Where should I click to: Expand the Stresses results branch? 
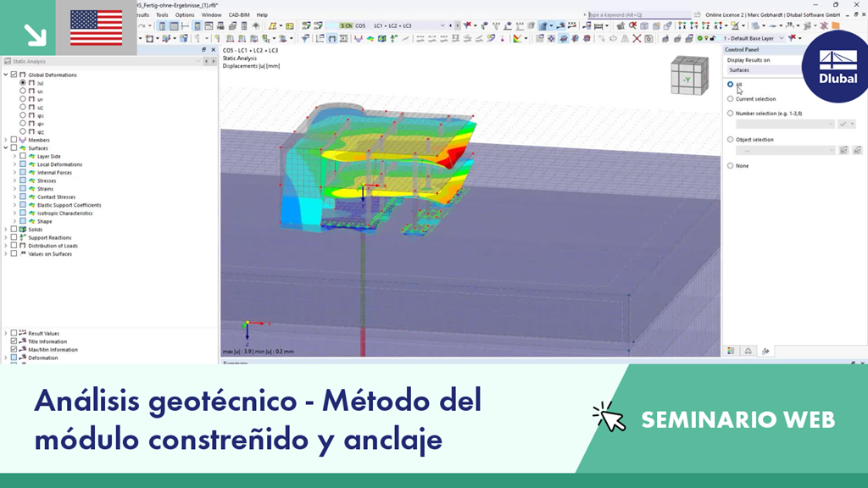[13, 180]
